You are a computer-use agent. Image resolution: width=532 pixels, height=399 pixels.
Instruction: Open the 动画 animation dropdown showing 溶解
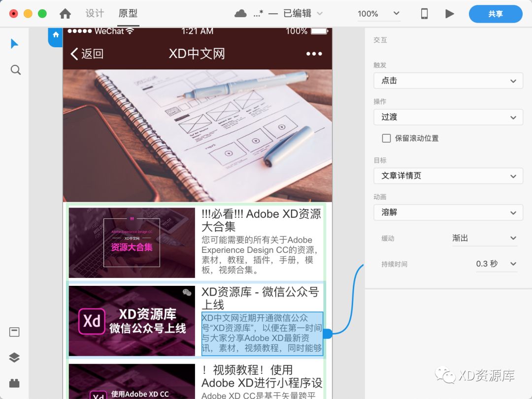click(x=448, y=213)
